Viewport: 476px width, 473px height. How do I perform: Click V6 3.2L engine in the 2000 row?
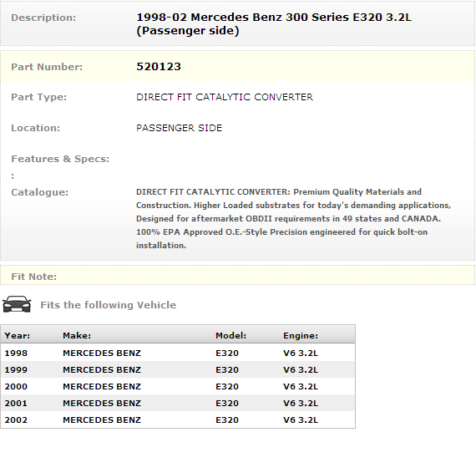301,386
